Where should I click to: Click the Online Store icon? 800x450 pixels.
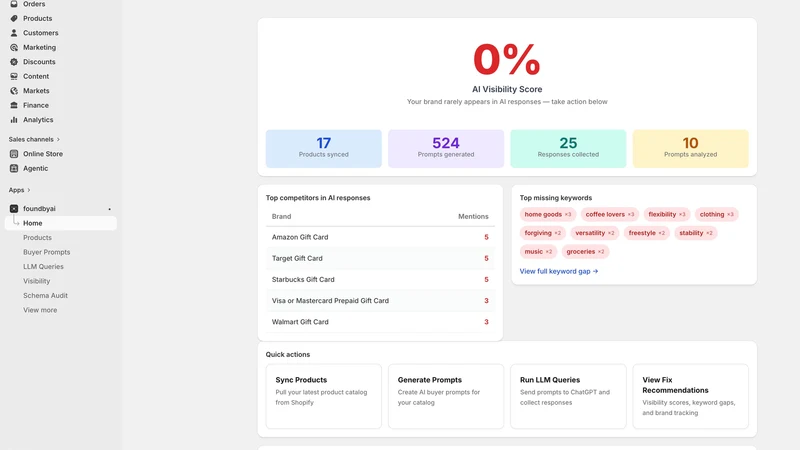pos(14,154)
